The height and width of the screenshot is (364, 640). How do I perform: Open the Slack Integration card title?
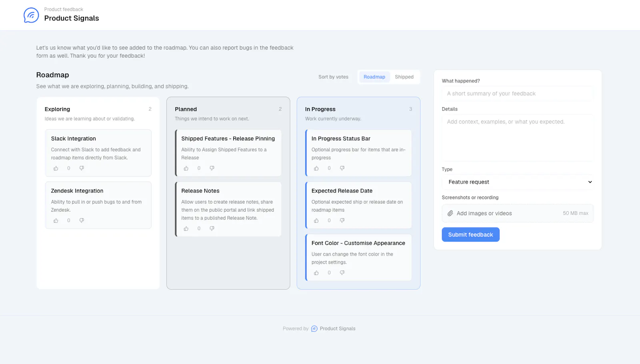click(73, 139)
